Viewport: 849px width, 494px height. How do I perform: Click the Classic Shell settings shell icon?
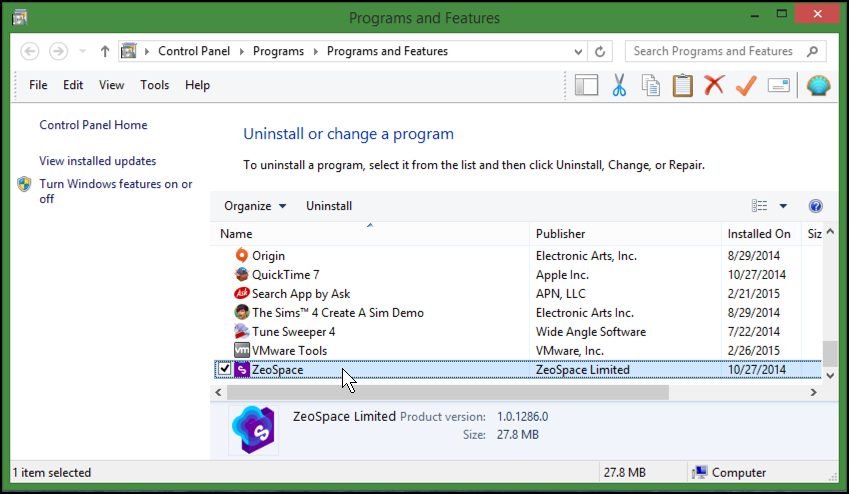818,85
